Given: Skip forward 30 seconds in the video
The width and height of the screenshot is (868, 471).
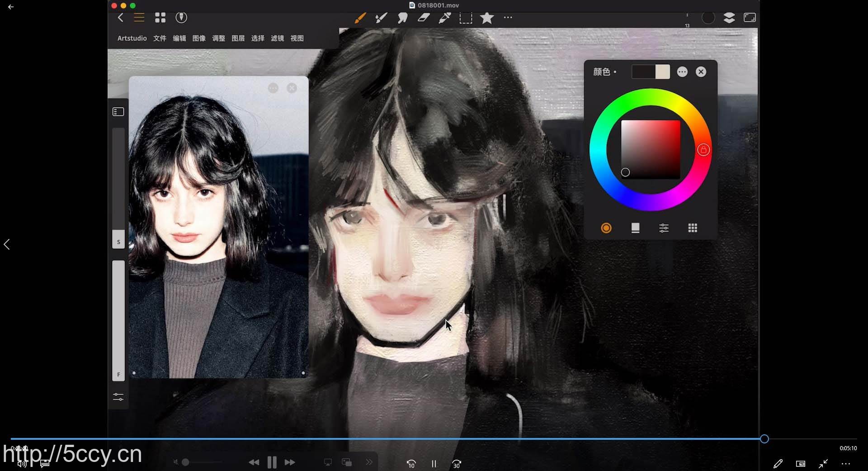Looking at the screenshot, I should [457, 464].
